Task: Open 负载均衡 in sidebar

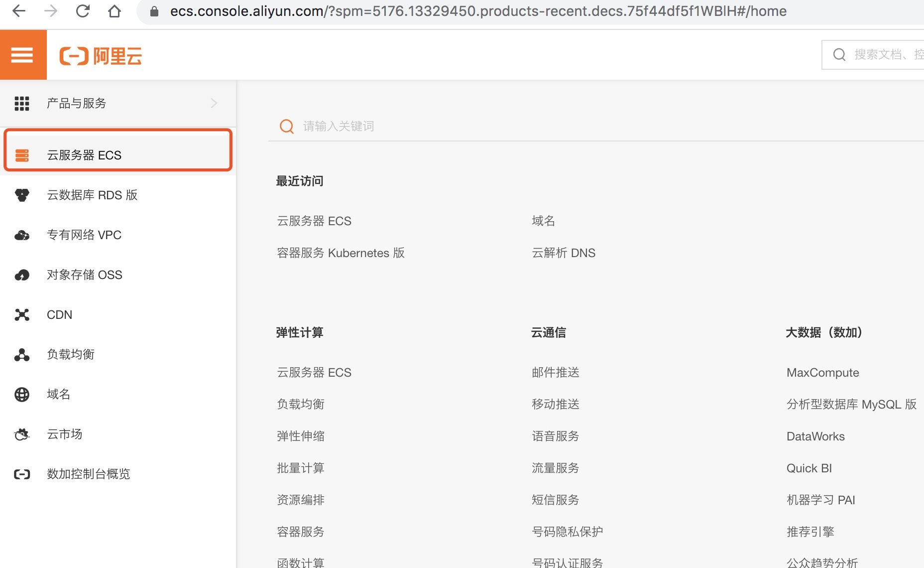Action: (x=118, y=355)
